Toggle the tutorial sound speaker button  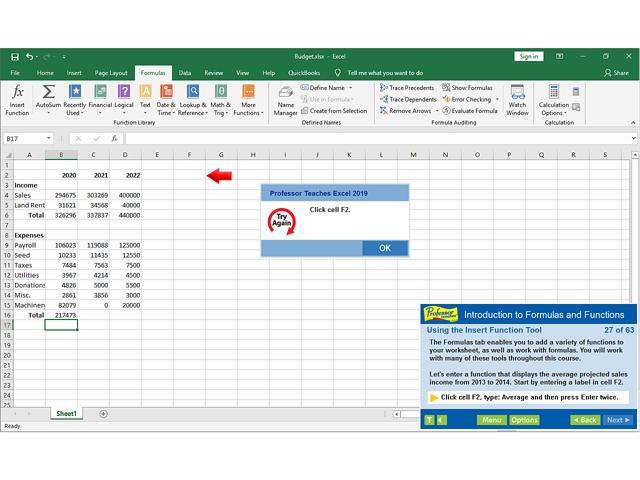click(x=441, y=420)
